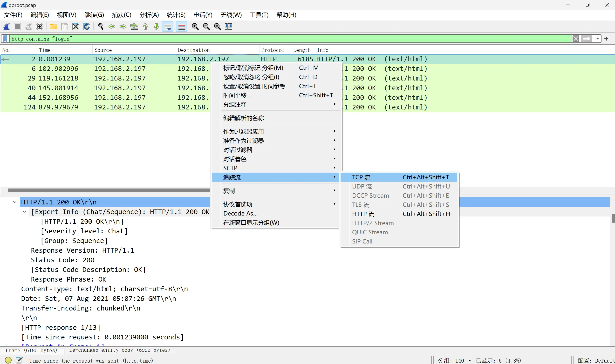The image size is (615, 364).
Task: Click the add filter plus button
Action: click(x=606, y=39)
